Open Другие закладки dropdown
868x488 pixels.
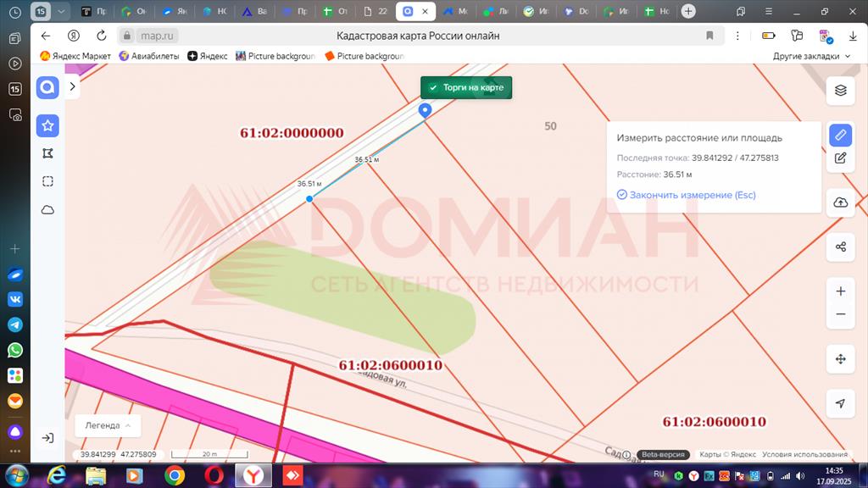click(811, 56)
